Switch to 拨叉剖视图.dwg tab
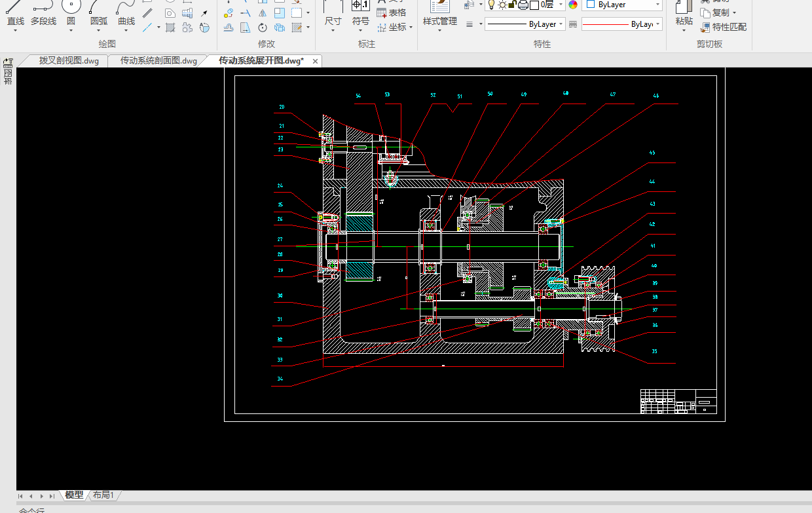The image size is (812, 513). point(69,61)
